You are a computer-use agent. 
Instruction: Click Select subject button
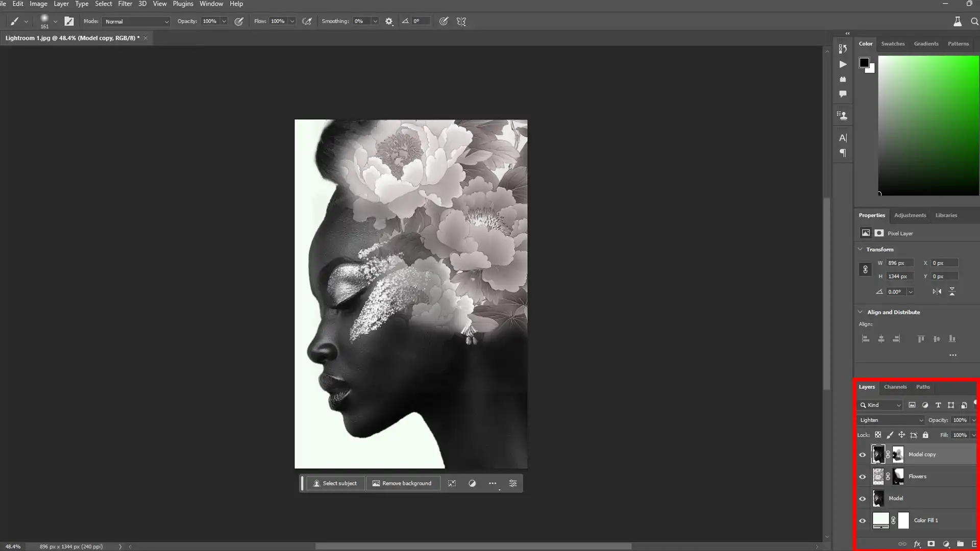(x=335, y=483)
